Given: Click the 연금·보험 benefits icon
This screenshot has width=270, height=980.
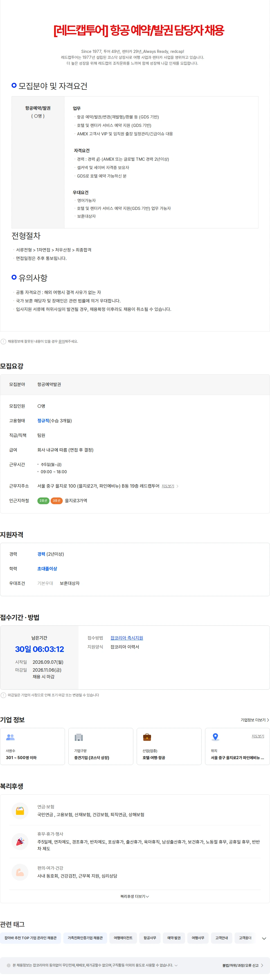Looking at the screenshot, I should [20, 811].
